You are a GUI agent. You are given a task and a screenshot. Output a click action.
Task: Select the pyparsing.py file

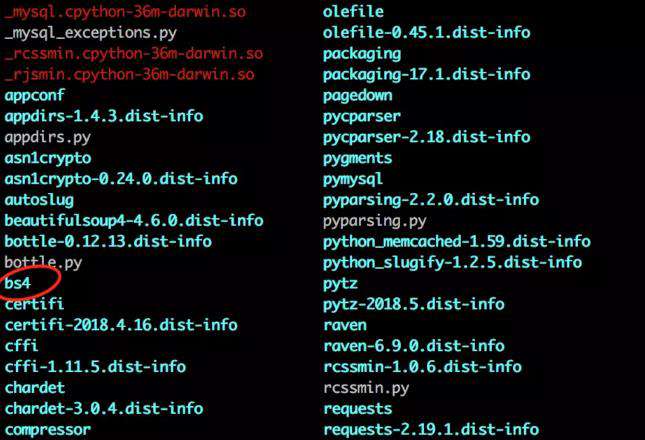375,221
